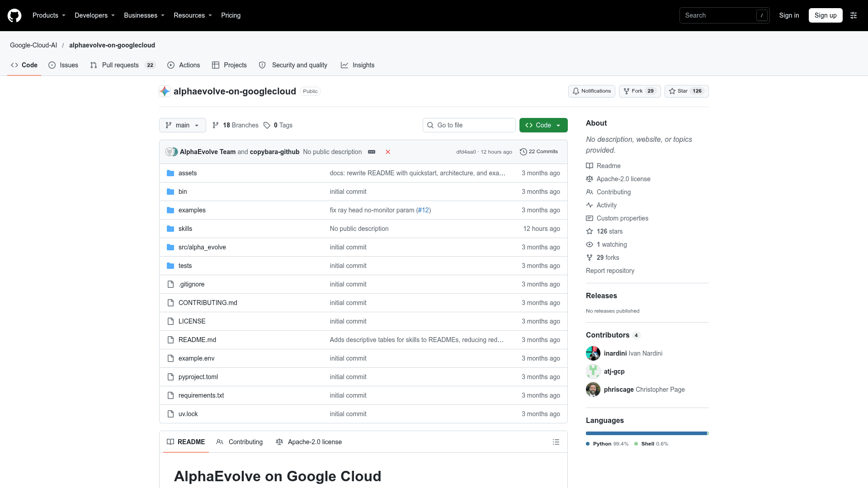Expand the Resources menu
The image size is (868, 488).
(193, 15)
